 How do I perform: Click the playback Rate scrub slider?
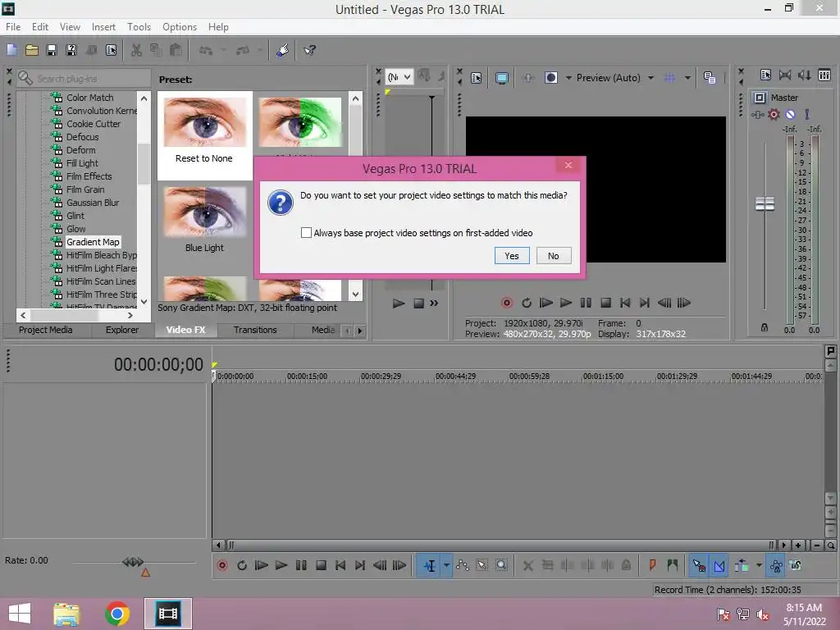(x=134, y=562)
